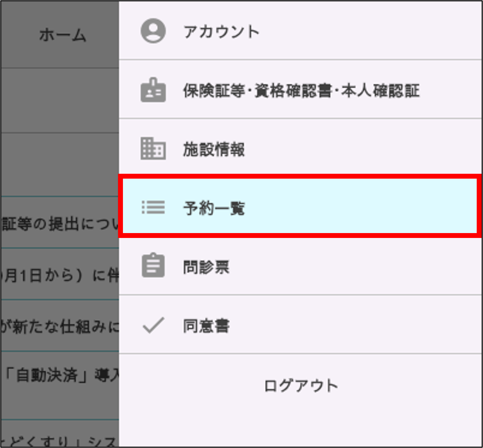Screen dimensions: 483x448
Task: Click the アカウント person icon
Action: [x=153, y=31]
